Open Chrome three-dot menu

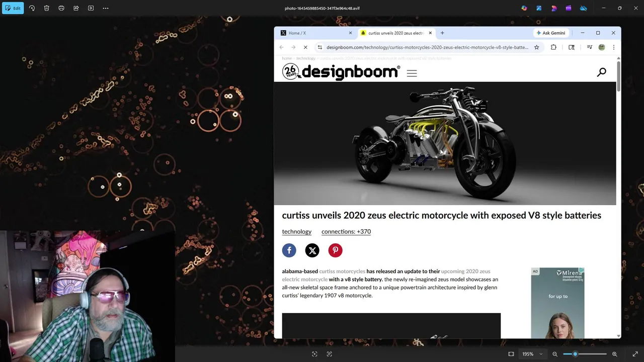pos(613,47)
